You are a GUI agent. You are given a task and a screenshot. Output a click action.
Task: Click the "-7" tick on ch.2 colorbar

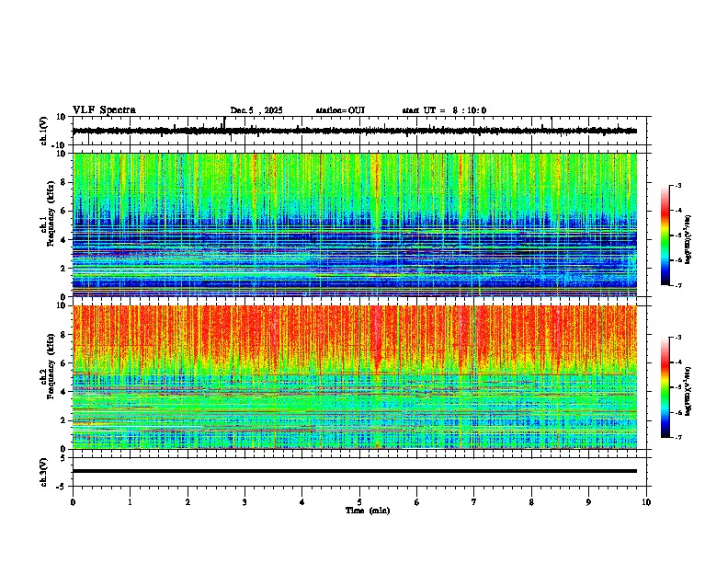[x=678, y=437]
